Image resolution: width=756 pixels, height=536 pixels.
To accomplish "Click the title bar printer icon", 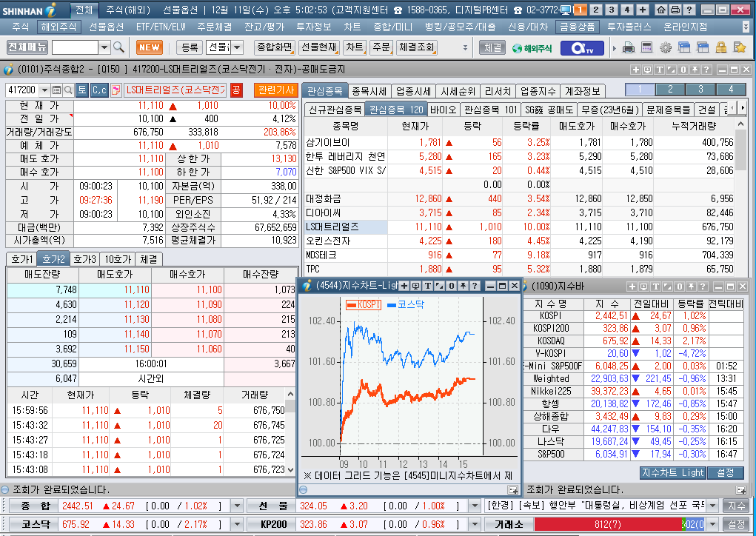I will coord(675,9).
